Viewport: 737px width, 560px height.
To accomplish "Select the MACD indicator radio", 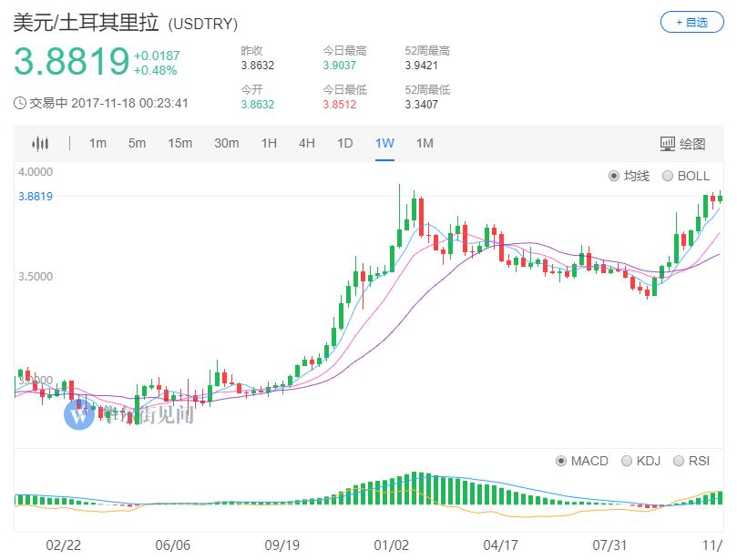I will [561, 461].
